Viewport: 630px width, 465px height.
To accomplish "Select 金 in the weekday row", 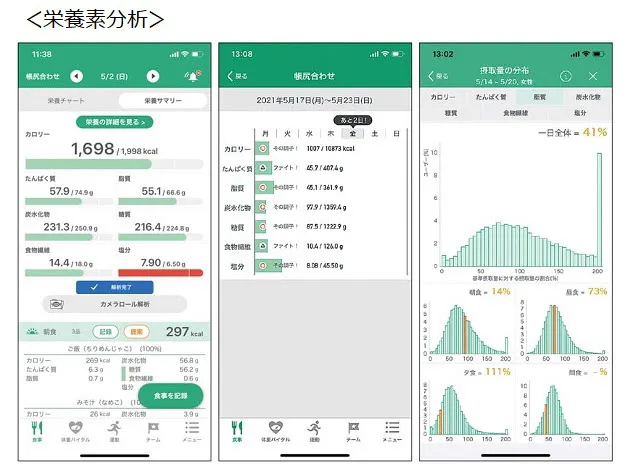I will point(352,134).
